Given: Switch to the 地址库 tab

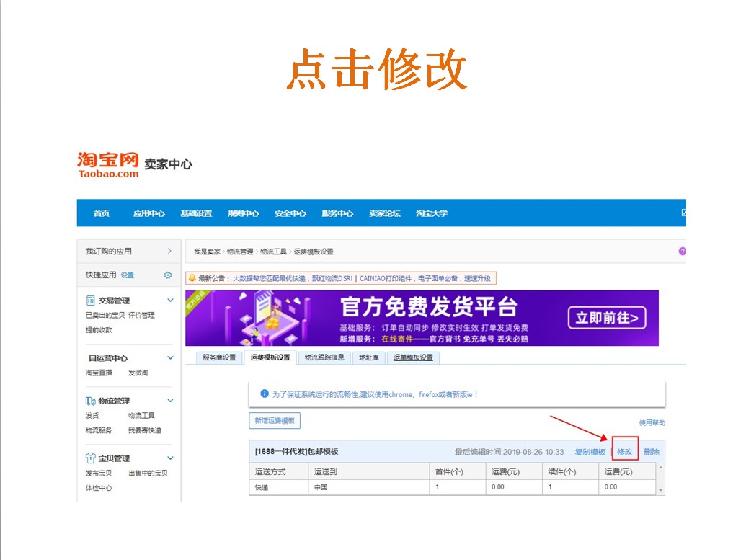Looking at the screenshot, I should (x=368, y=357).
